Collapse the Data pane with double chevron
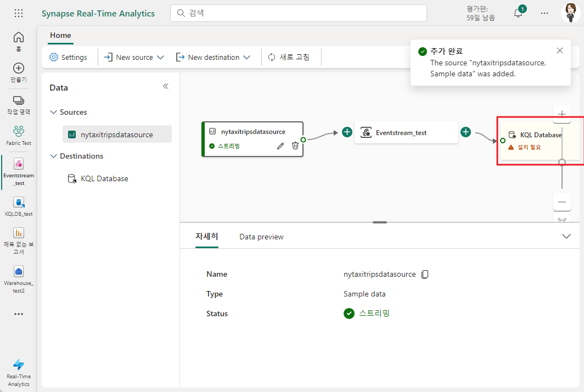 pos(166,86)
